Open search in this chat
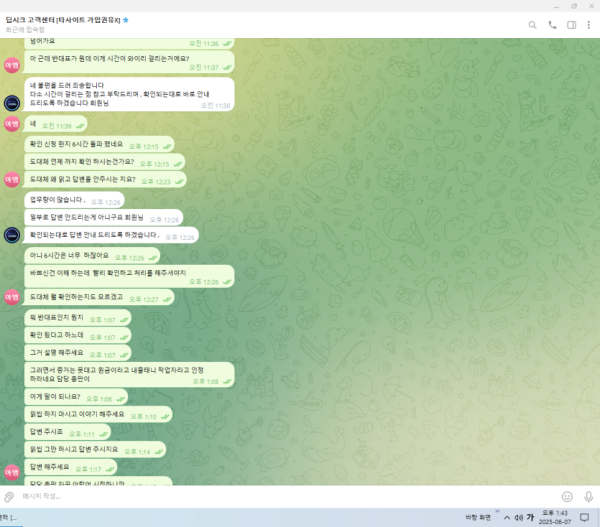The height and width of the screenshot is (527, 600). point(532,25)
